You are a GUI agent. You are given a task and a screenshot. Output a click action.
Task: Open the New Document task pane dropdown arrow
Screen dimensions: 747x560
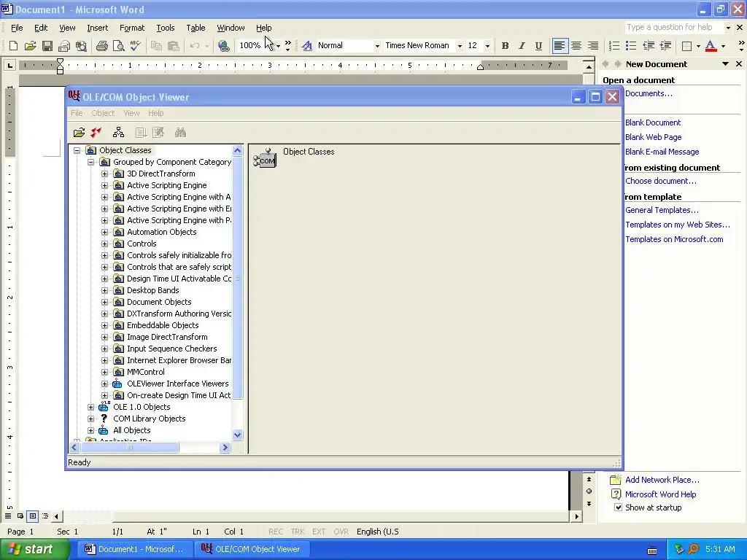(x=725, y=64)
